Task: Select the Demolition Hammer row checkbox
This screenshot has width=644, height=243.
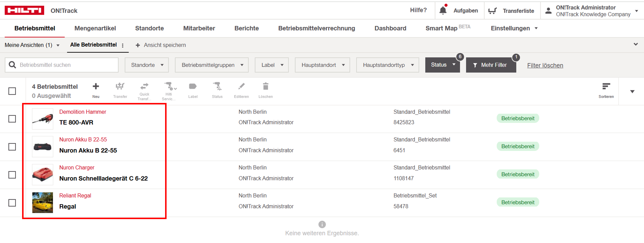Action: (x=12, y=119)
